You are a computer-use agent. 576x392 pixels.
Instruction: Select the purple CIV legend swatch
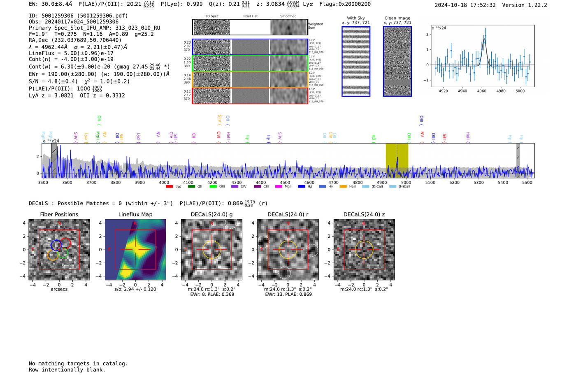click(x=235, y=187)
